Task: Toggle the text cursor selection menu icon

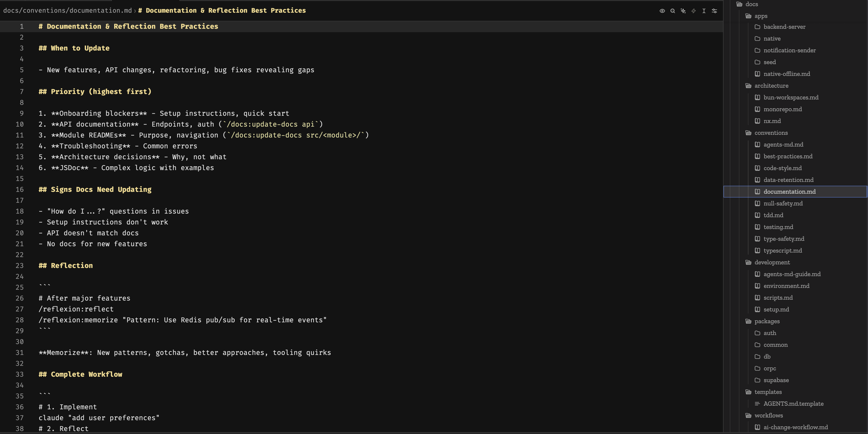Action: click(704, 11)
